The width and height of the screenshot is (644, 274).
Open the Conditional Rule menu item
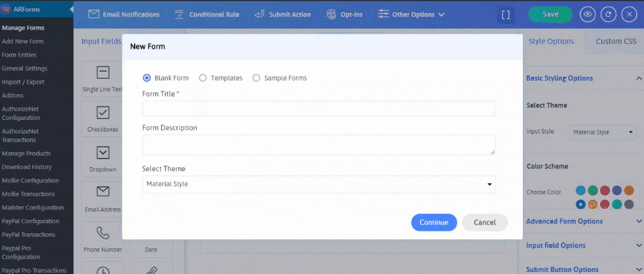204,14
